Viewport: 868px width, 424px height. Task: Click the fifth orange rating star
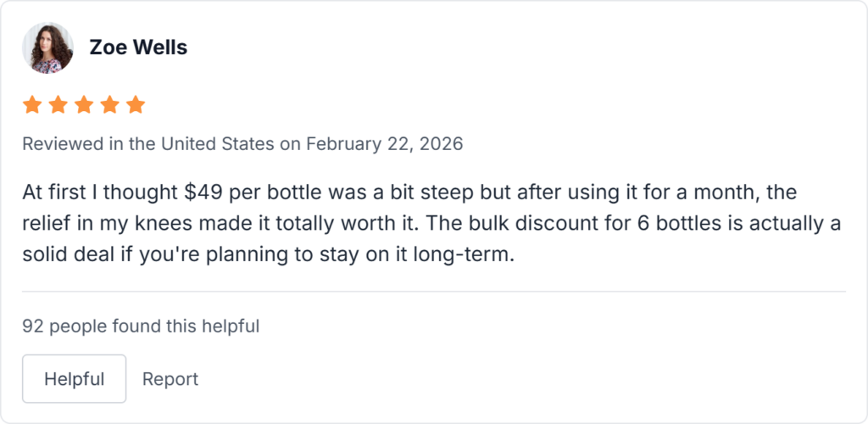[x=136, y=105]
